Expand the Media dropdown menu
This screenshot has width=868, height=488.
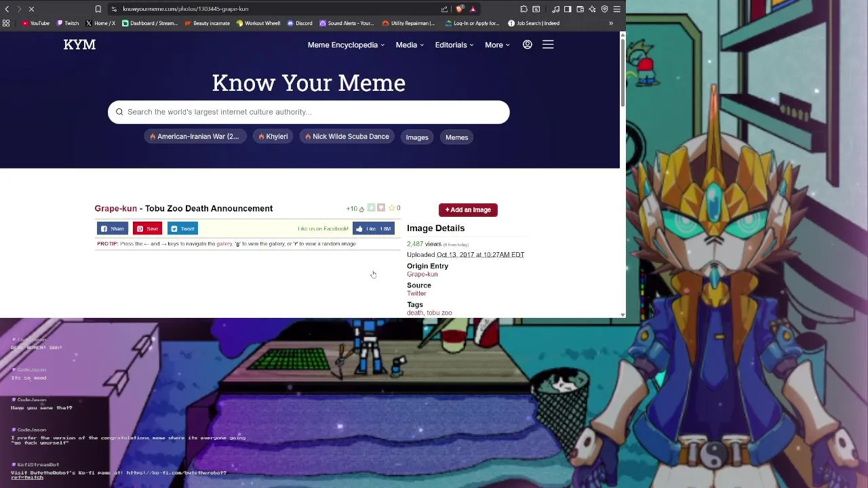click(x=410, y=45)
